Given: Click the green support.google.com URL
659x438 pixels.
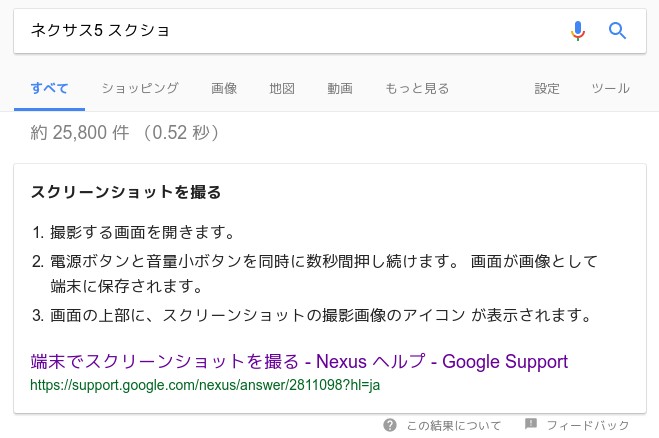Looking at the screenshot, I should pos(205,385).
